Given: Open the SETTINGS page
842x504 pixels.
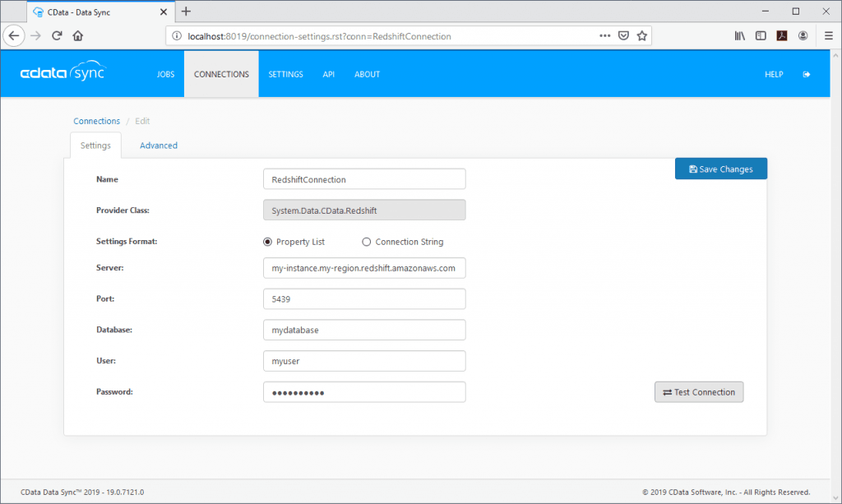Looking at the screenshot, I should click(x=285, y=75).
